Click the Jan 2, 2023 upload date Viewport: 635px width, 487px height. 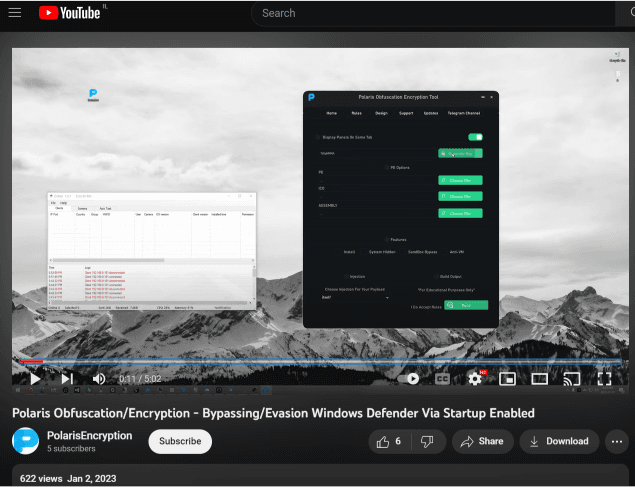click(x=92, y=478)
